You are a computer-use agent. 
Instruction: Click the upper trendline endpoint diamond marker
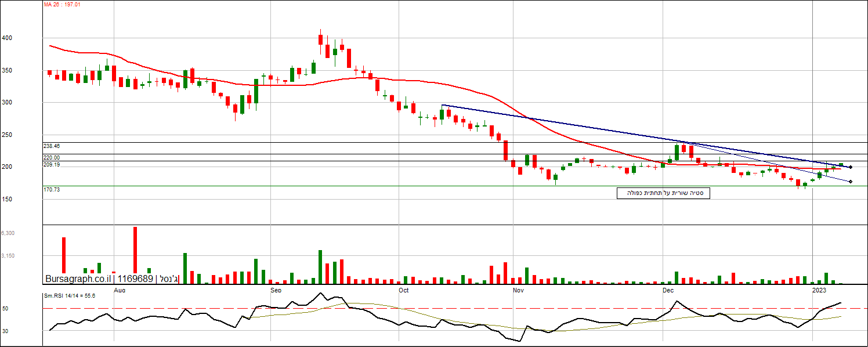851,167
